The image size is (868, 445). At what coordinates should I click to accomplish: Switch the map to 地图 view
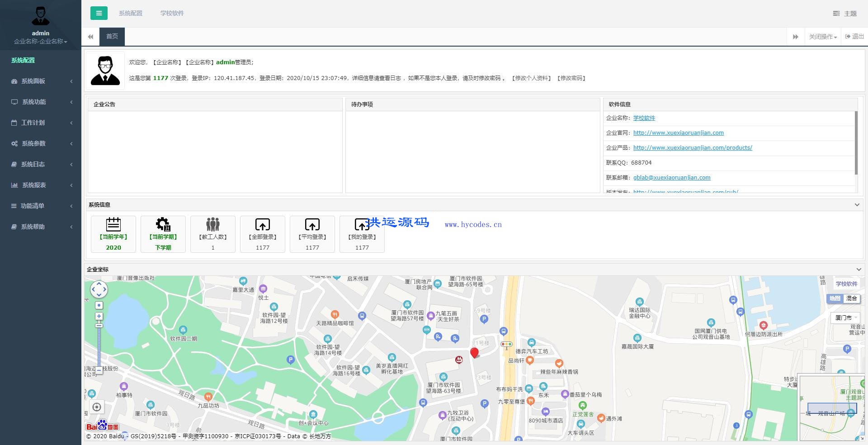point(835,298)
